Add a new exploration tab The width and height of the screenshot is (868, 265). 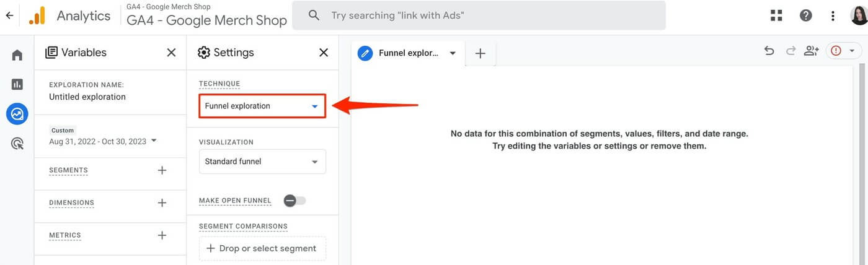(480, 53)
